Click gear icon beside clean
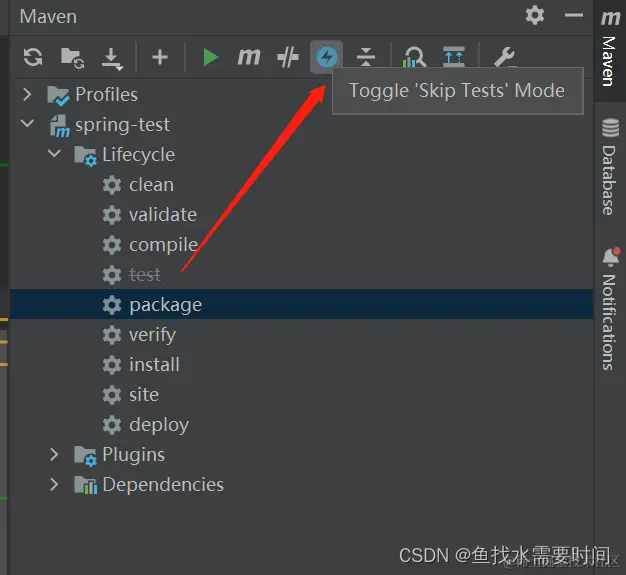 click(x=112, y=185)
